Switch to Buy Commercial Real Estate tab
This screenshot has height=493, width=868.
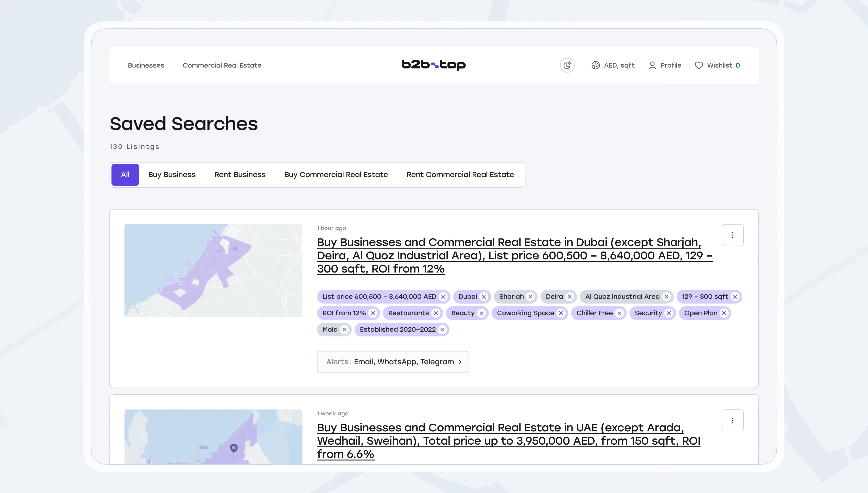point(336,175)
